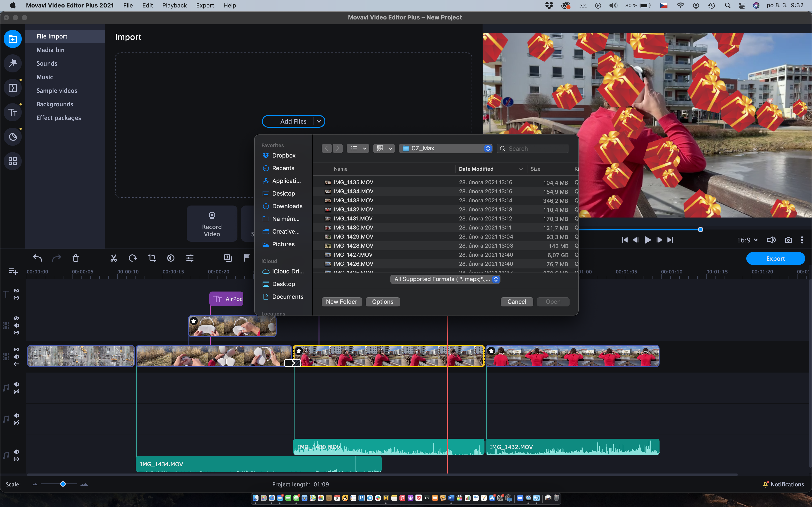The image size is (812, 507).
Task: Open the Titles tab in left sidebar
Action: click(x=13, y=112)
